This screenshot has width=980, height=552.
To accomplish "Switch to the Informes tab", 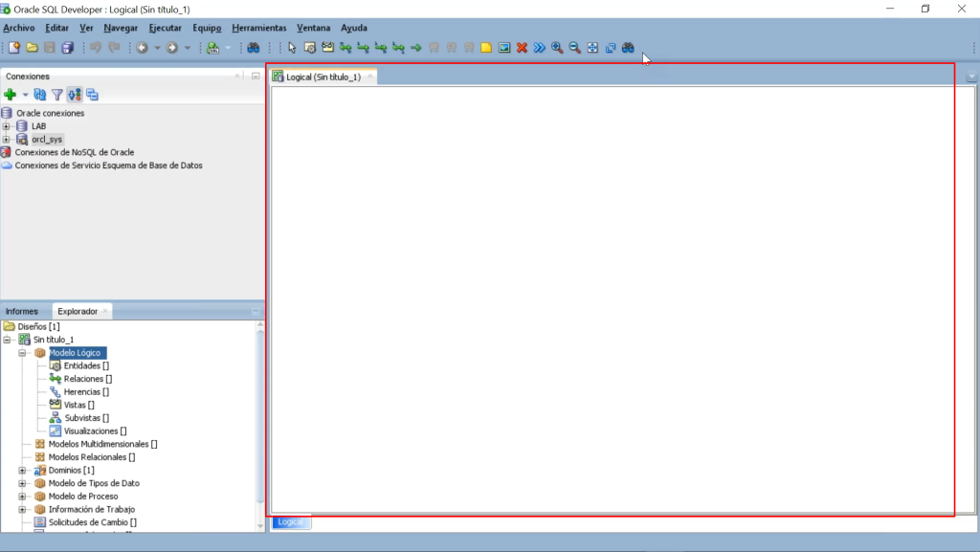I will [22, 311].
